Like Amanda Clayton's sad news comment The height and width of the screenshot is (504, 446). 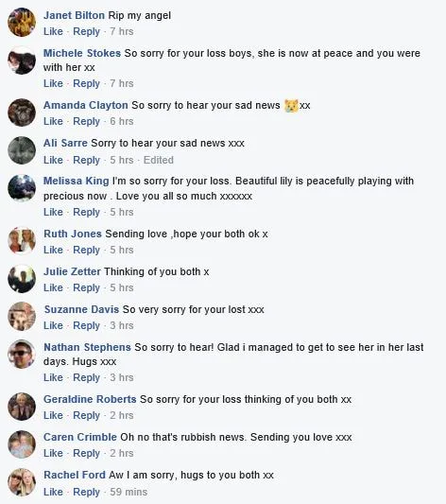point(53,121)
